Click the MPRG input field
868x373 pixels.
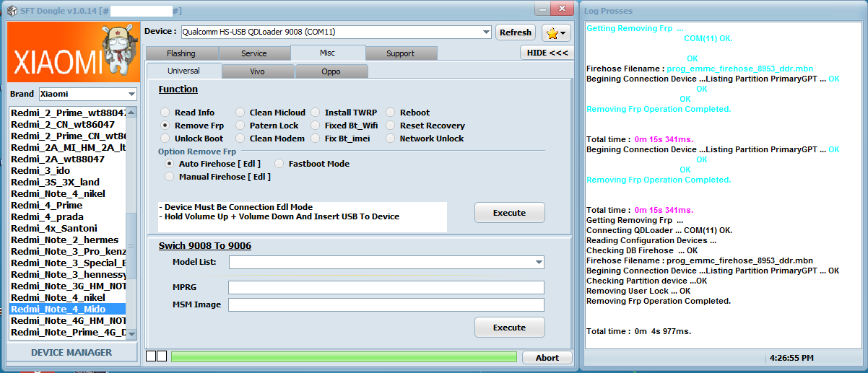(386, 288)
